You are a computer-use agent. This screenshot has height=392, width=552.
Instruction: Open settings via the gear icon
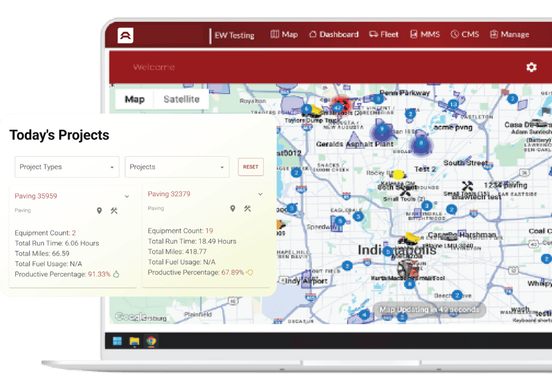coord(531,68)
